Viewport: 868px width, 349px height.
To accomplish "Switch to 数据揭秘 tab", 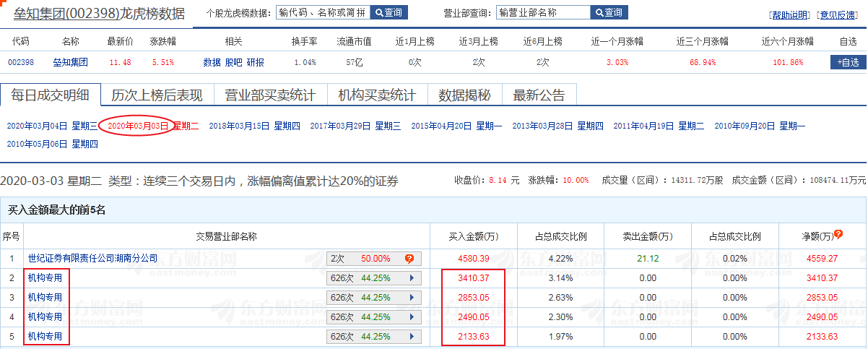I will [465, 95].
